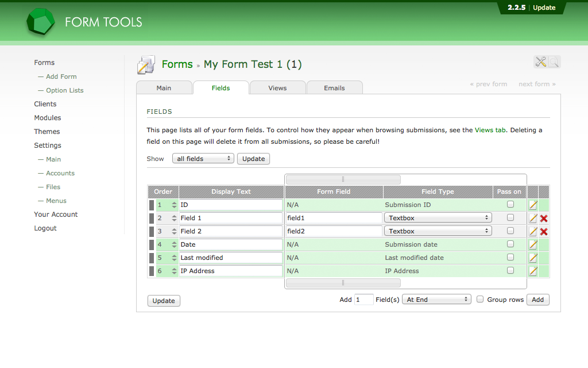Toggle Pass on checkbox for IP Address
Viewport: 588px width, 368px height.
click(510, 270)
